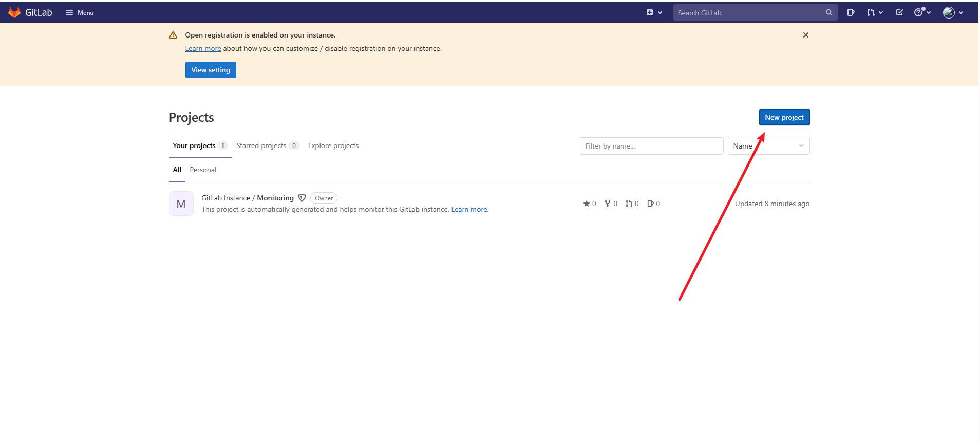Select the All sub-tab

(x=177, y=170)
